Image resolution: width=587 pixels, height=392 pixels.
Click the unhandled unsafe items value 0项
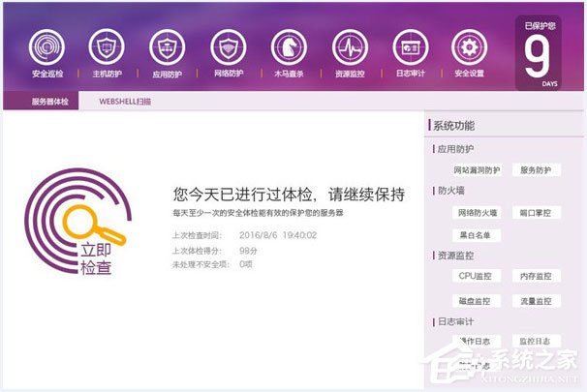pyautogui.click(x=246, y=264)
